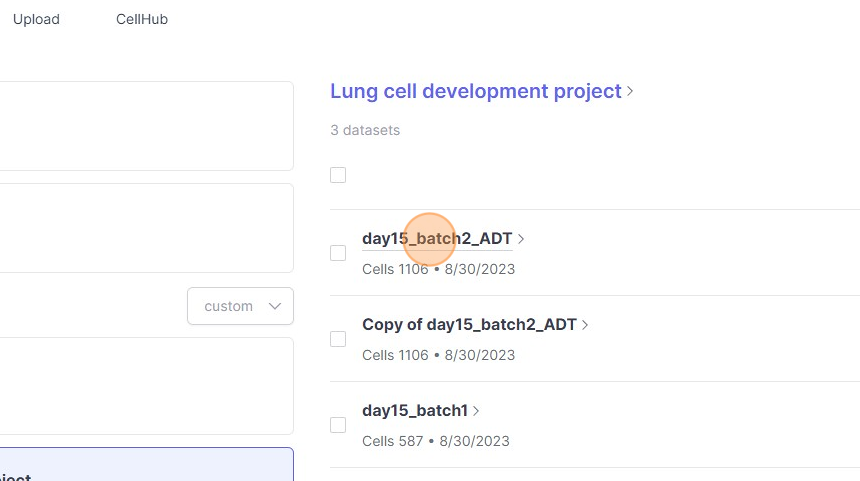Check the Copy of day15_batch2_ADT checkbox
Viewport: 860px width, 481px height.
click(338, 339)
